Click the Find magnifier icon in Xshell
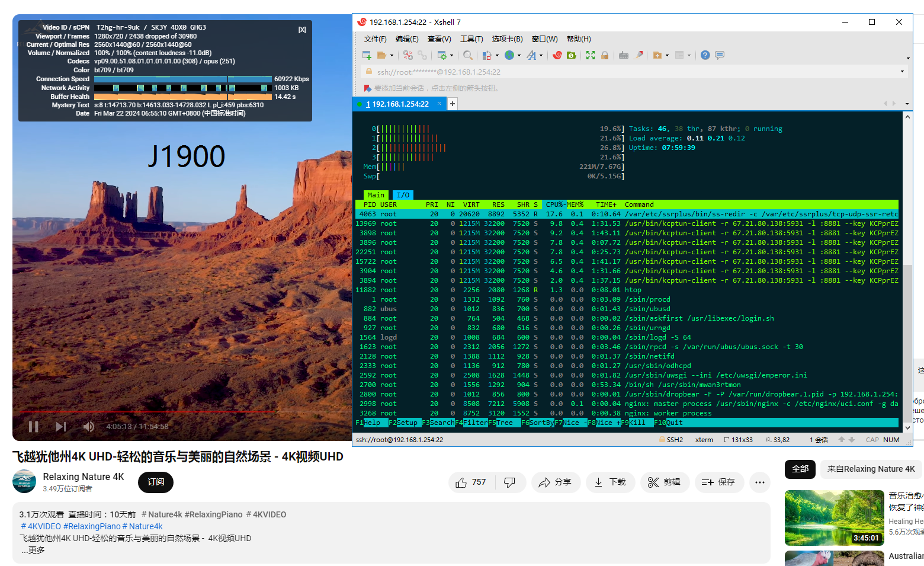This screenshot has height=566, width=924. pos(468,55)
